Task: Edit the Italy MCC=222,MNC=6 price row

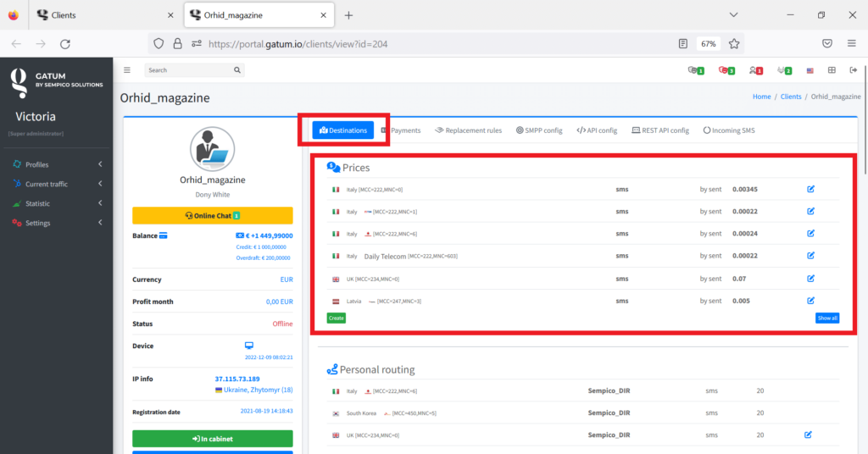Action: point(810,234)
